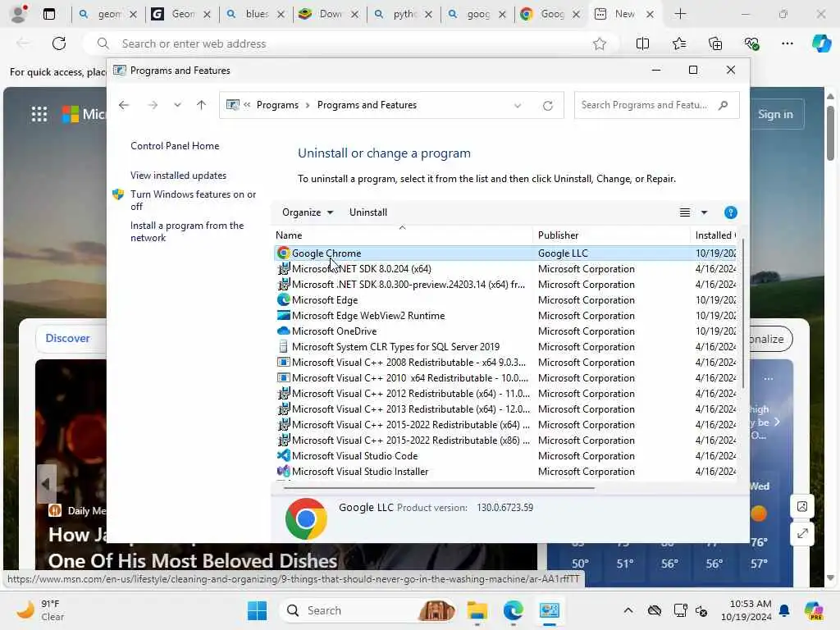The width and height of the screenshot is (840, 630).
Task: Open File Explorer from the taskbar
Action: [x=477, y=610]
